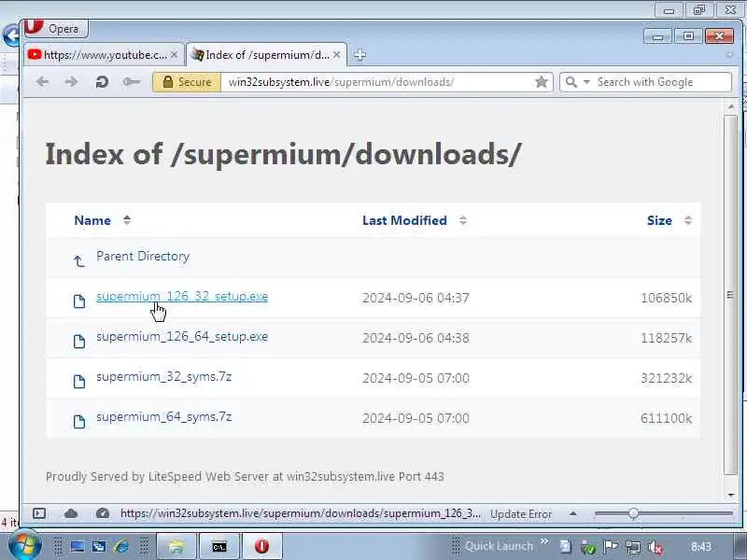The width and height of the screenshot is (747, 560).
Task: Download supermium_126_64_setup.exe
Action: tap(182, 337)
